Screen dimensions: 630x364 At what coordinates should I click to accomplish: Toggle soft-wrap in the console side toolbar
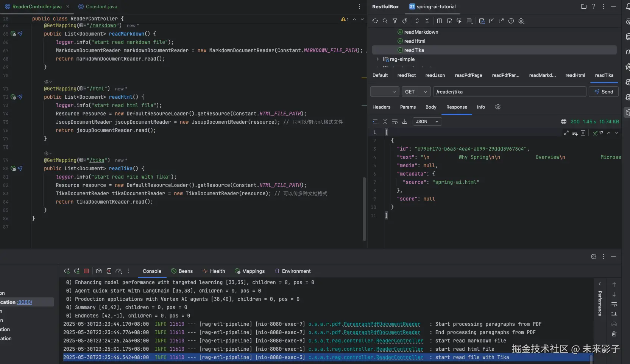(614, 304)
